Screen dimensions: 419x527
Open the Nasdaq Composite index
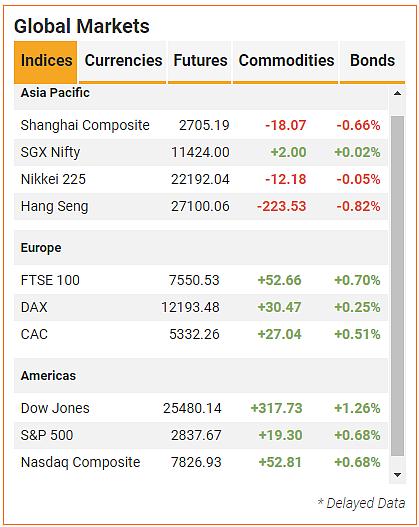click(x=201, y=462)
